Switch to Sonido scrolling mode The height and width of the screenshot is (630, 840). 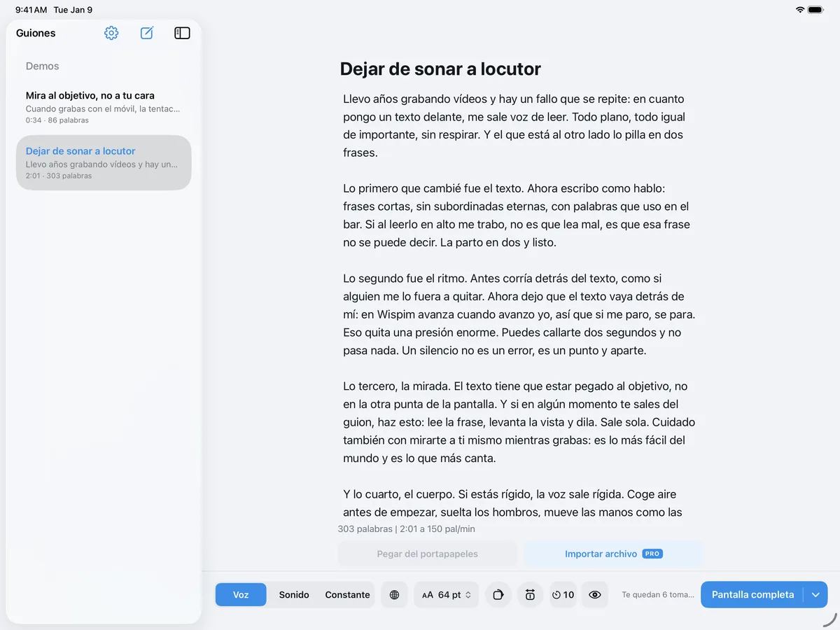(294, 595)
